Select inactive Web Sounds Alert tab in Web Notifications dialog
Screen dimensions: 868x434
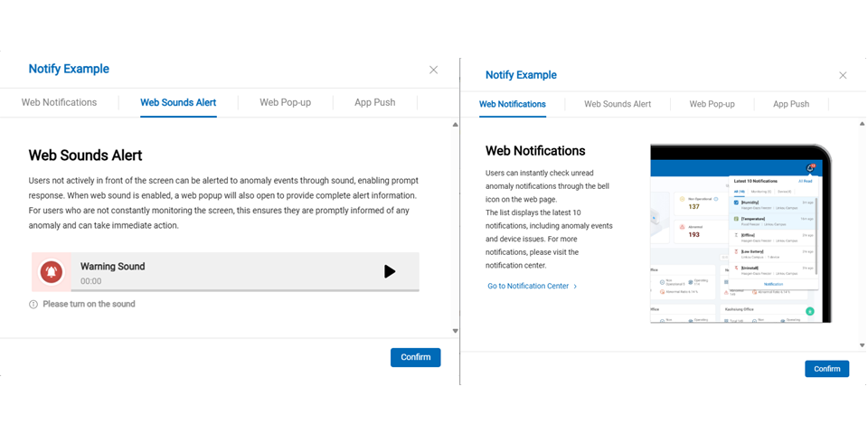click(617, 105)
